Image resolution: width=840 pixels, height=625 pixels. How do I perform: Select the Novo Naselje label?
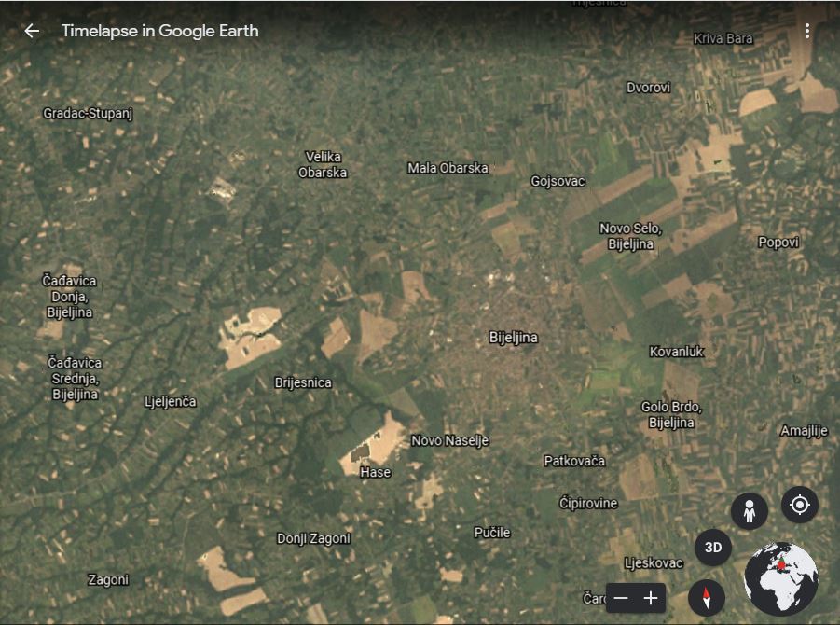click(x=449, y=440)
